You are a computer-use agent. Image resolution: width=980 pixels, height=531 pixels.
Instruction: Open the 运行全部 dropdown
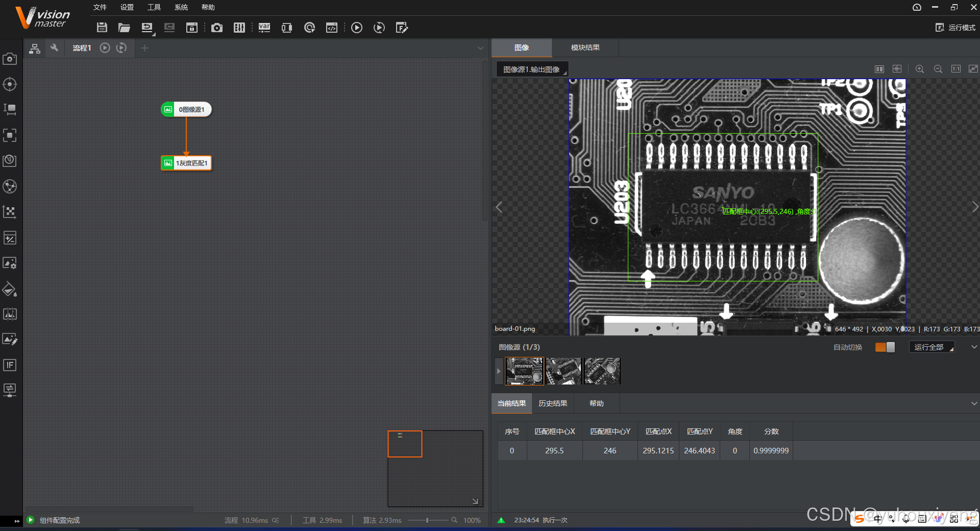click(932, 347)
